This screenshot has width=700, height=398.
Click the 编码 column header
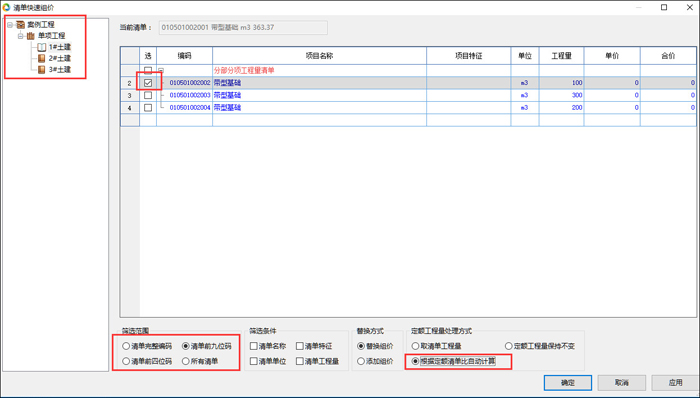[184, 56]
